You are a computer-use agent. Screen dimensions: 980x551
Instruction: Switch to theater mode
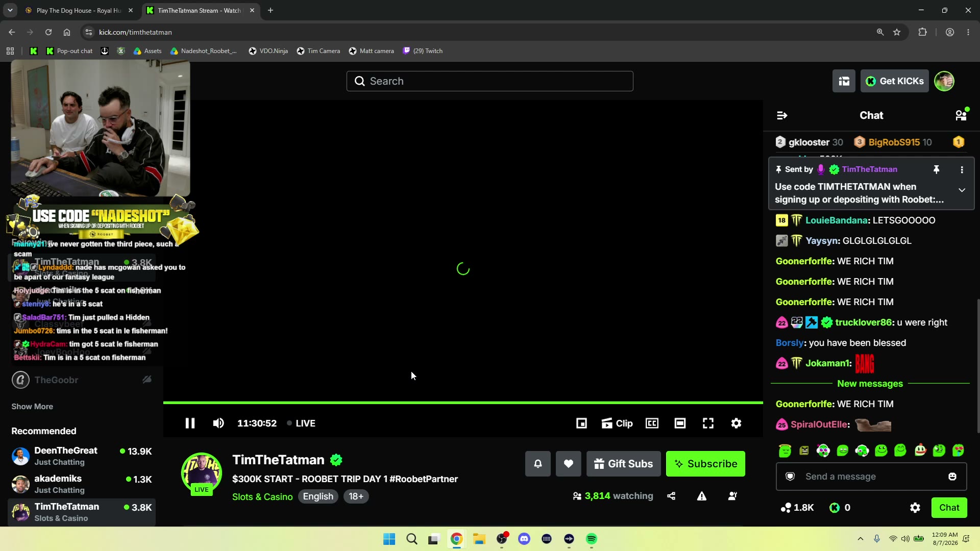pos(680,423)
